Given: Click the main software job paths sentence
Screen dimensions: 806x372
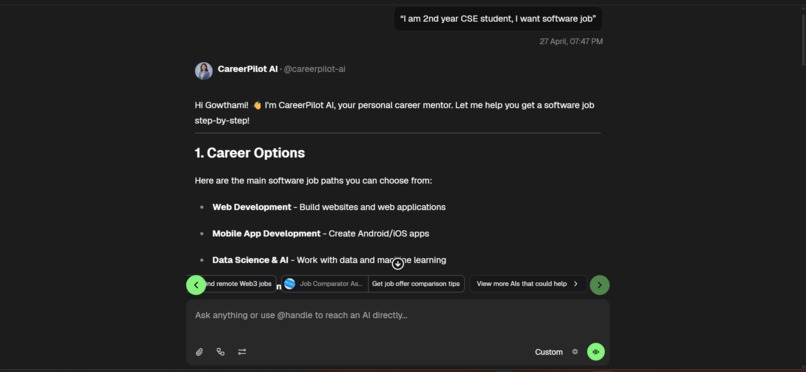Looking at the screenshot, I should [x=314, y=181].
